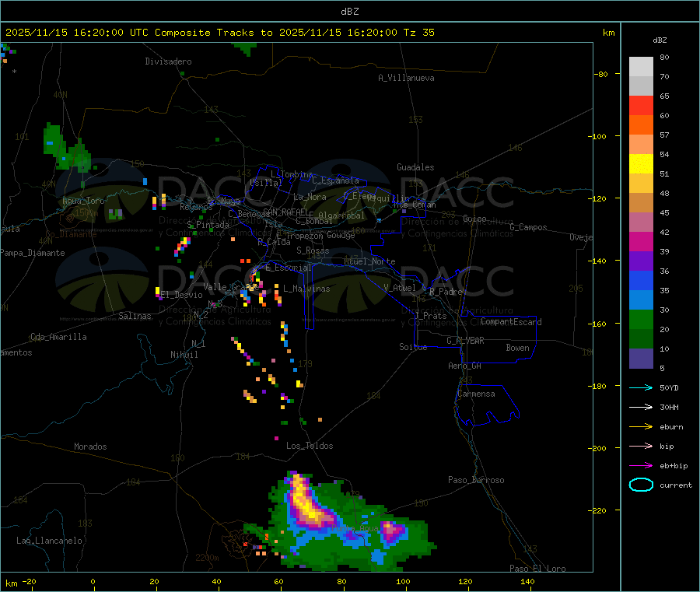
Task: Click the Nihuil place label
Action: pyautogui.click(x=184, y=355)
